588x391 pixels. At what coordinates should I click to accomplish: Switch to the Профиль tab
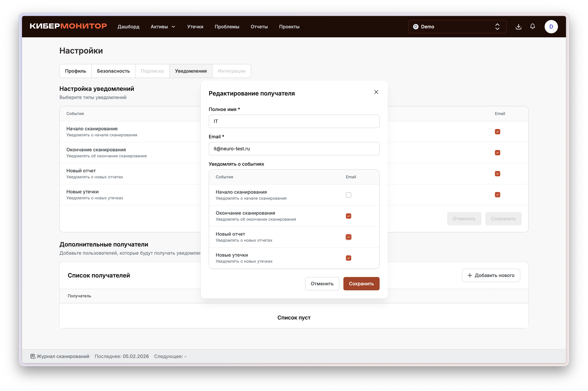coord(75,71)
